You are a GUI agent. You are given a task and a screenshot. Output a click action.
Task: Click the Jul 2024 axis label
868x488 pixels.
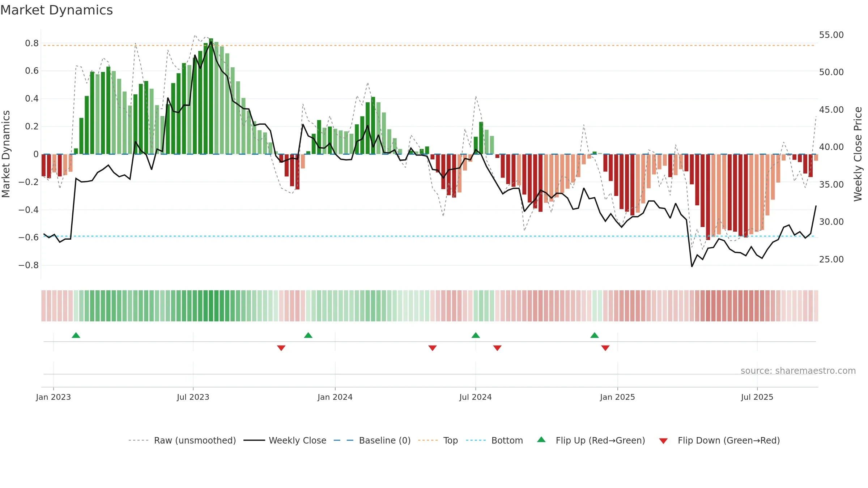476,397
